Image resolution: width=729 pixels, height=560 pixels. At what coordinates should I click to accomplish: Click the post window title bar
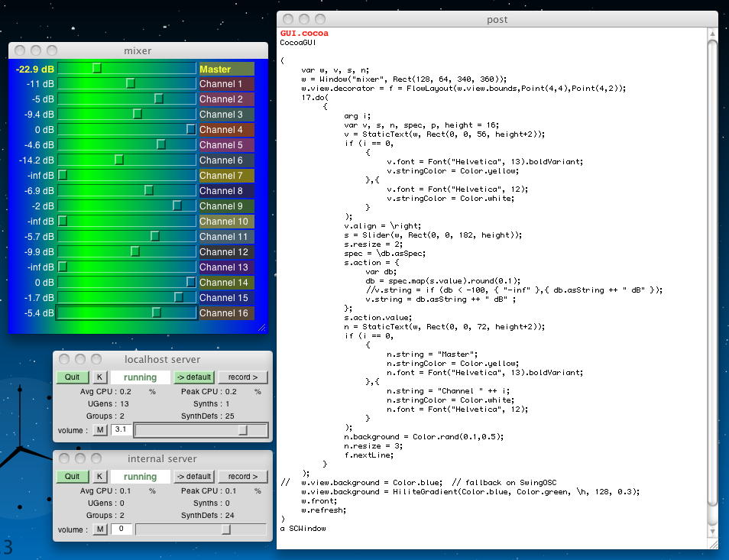497,19
